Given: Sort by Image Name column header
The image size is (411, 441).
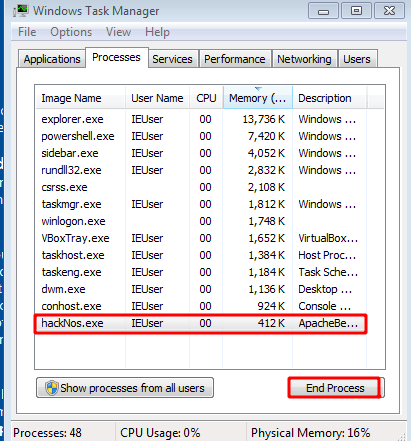Looking at the screenshot, I should (x=80, y=98).
